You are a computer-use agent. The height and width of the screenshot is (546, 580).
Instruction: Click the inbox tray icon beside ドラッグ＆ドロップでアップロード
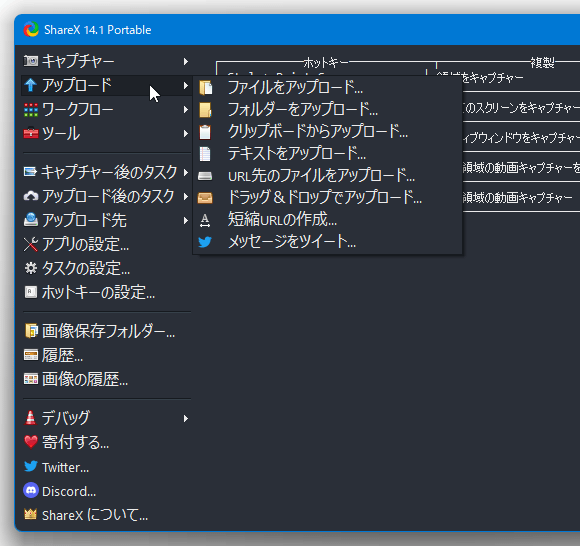click(x=205, y=198)
